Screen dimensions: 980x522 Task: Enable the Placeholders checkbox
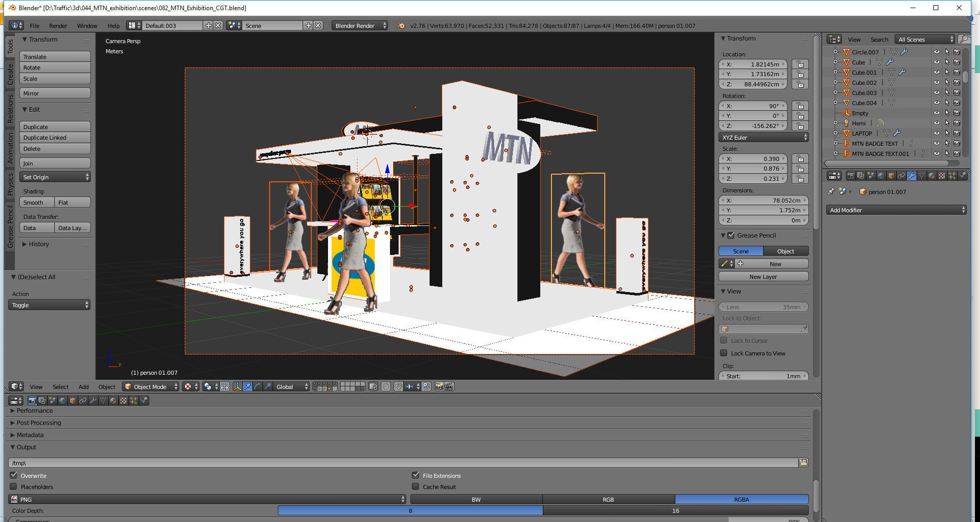[x=14, y=486]
